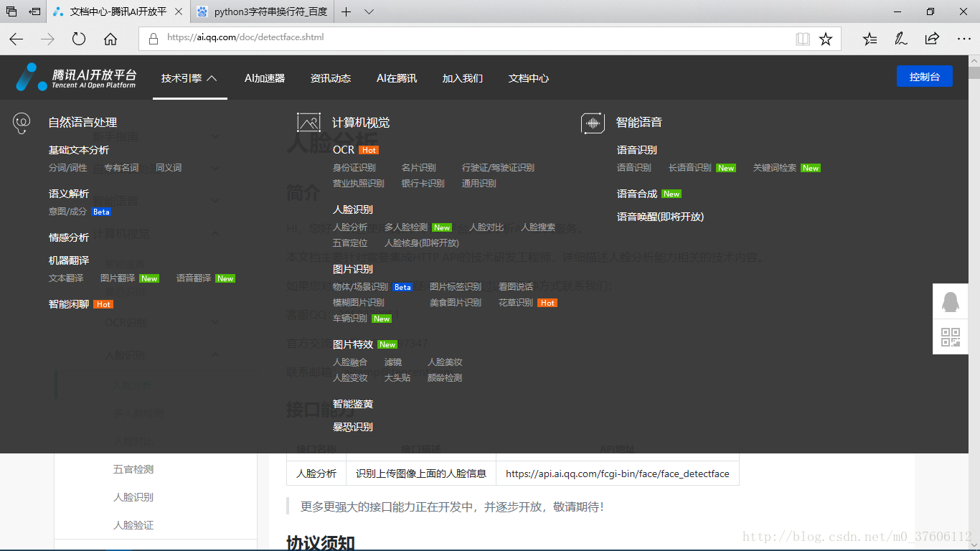The width and height of the screenshot is (980, 551).
Task: Open the tab preview chevron
Action: coord(369,11)
